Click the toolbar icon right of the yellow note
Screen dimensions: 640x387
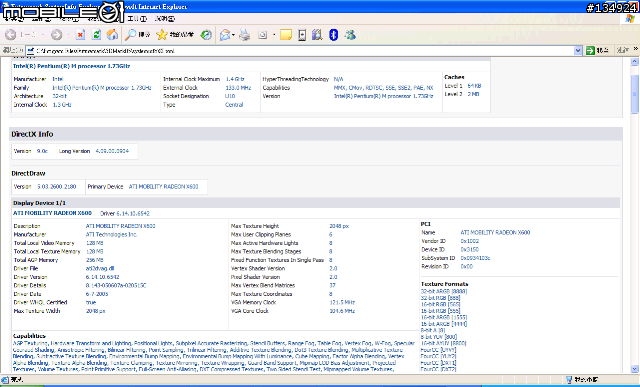[302, 35]
